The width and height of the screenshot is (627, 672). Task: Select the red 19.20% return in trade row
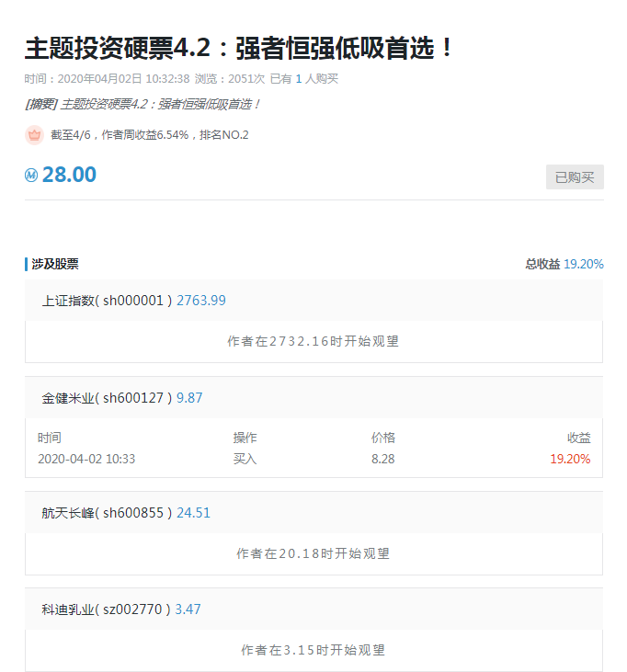point(570,459)
